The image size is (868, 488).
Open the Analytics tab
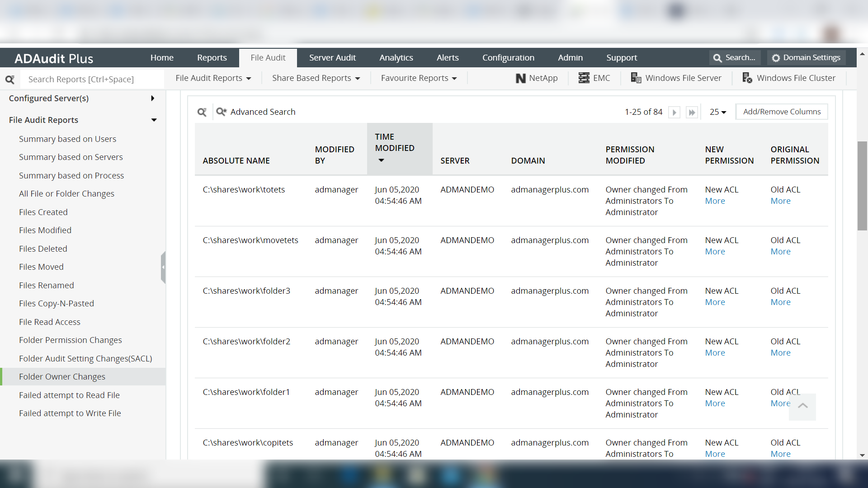396,58
